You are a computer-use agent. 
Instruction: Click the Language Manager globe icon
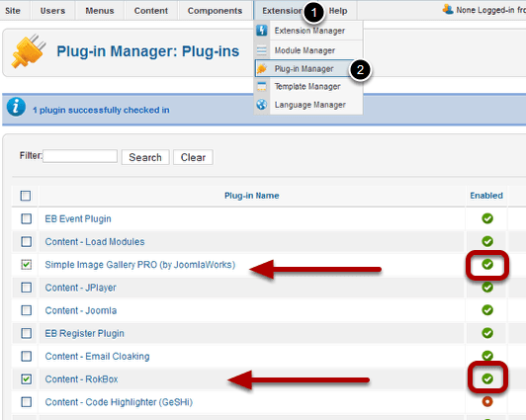pos(262,105)
